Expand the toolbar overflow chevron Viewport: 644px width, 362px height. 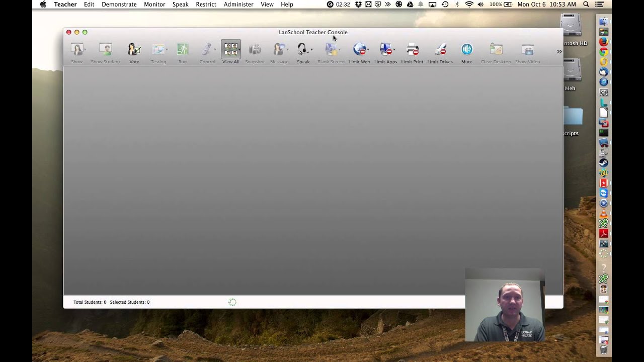pyautogui.click(x=559, y=51)
